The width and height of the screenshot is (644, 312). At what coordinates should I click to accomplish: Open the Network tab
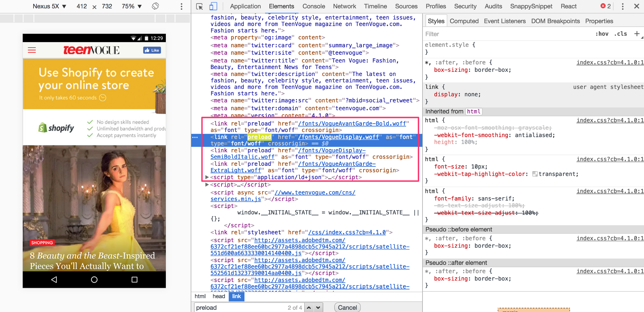coord(345,6)
